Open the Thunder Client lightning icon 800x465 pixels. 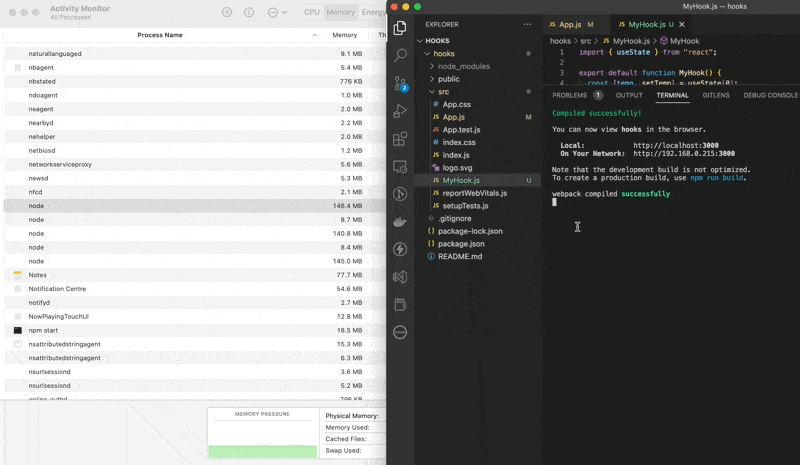point(400,249)
